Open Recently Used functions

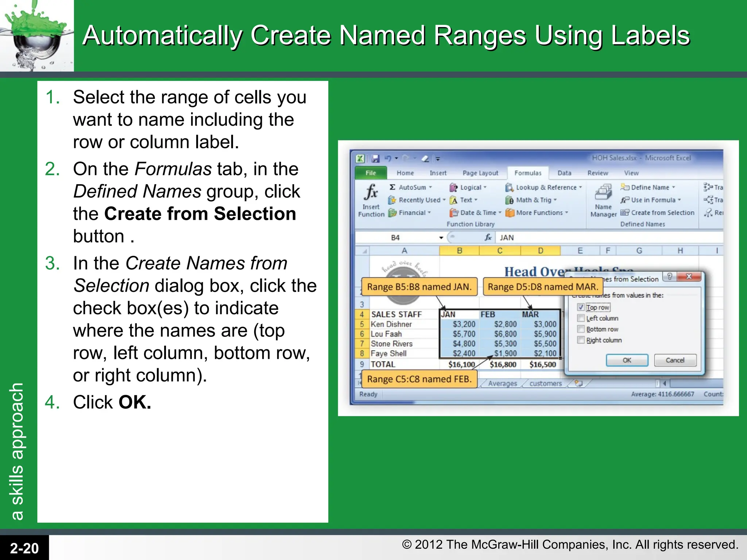click(x=417, y=200)
